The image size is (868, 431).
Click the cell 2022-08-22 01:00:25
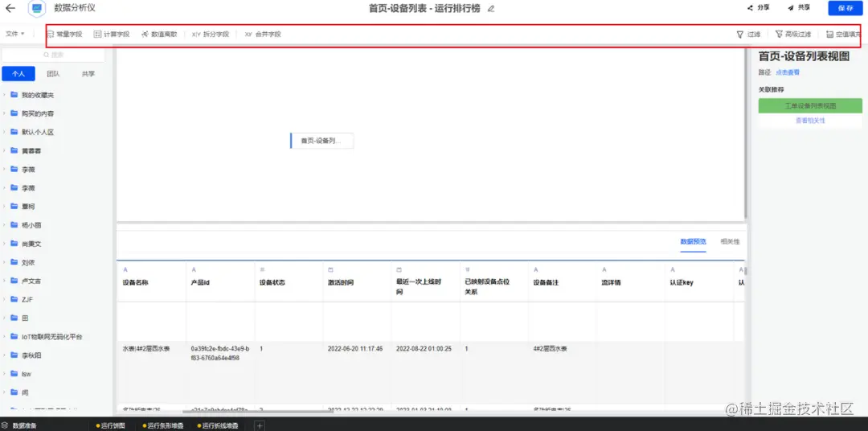(x=424, y=349)
